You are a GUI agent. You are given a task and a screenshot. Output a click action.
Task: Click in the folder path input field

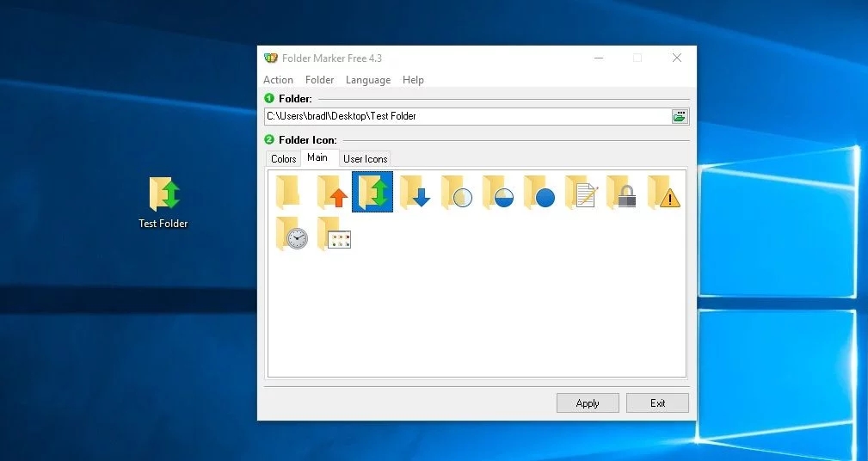click(x=465, y=116)
